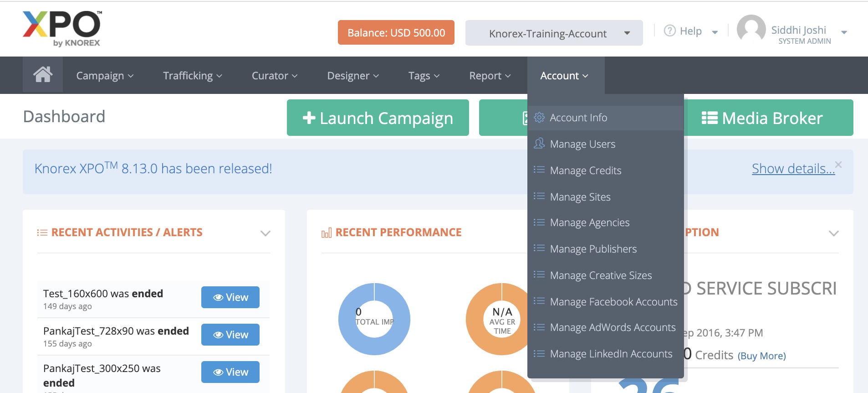Choose Manage Facebook Accounts option
868x393 pixels.
pos(613,302)
